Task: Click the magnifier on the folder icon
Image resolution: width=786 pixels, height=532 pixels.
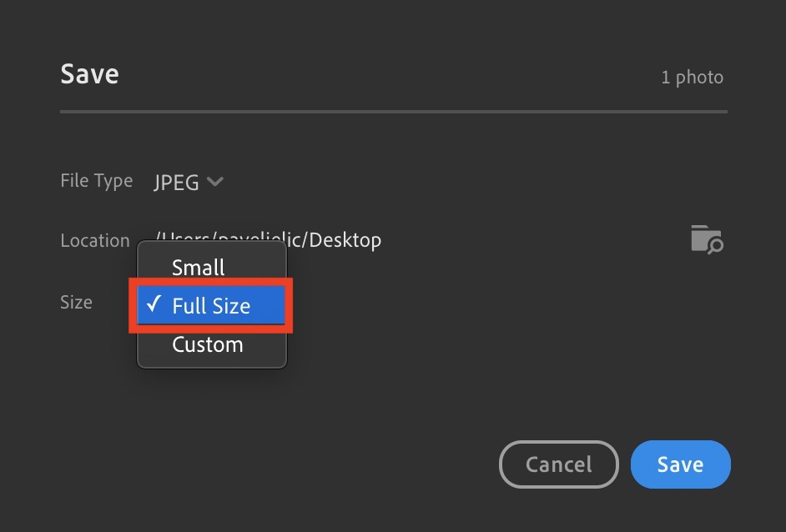Action: coord(715,245)
